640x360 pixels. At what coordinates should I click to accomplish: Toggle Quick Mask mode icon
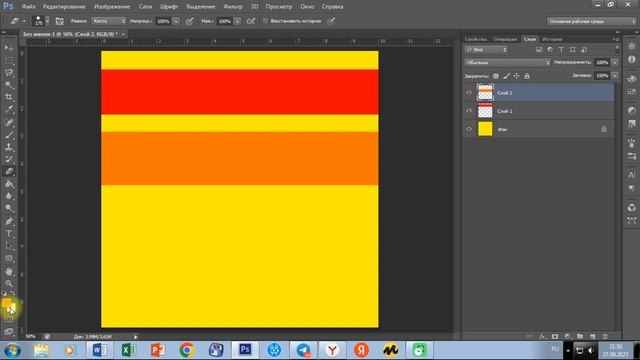coord(9,320)
